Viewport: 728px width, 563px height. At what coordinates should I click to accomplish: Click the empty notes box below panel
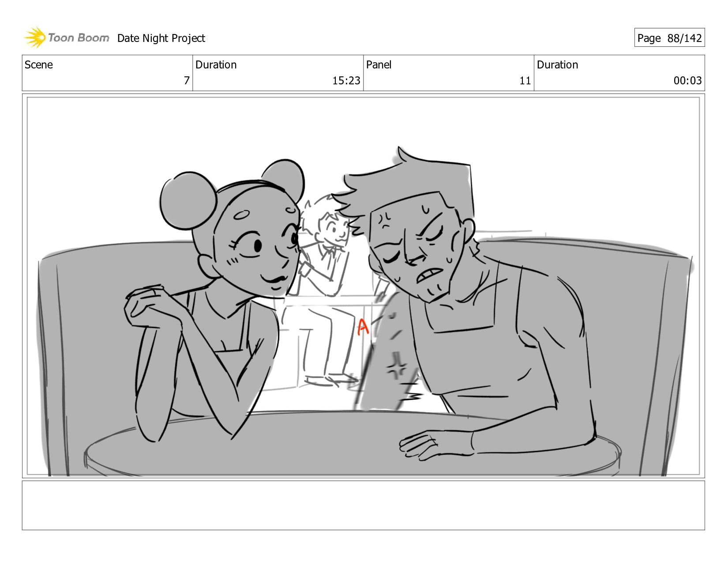tap(364, 505)
